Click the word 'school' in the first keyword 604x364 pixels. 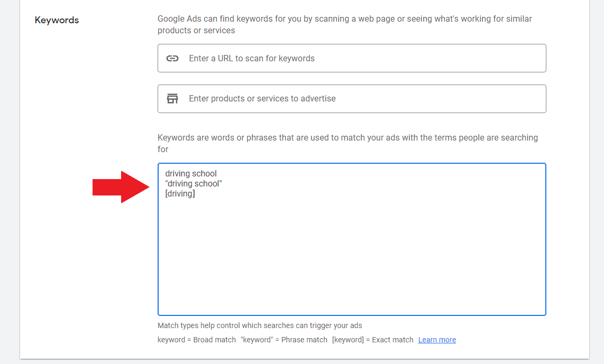pos(204,173)
